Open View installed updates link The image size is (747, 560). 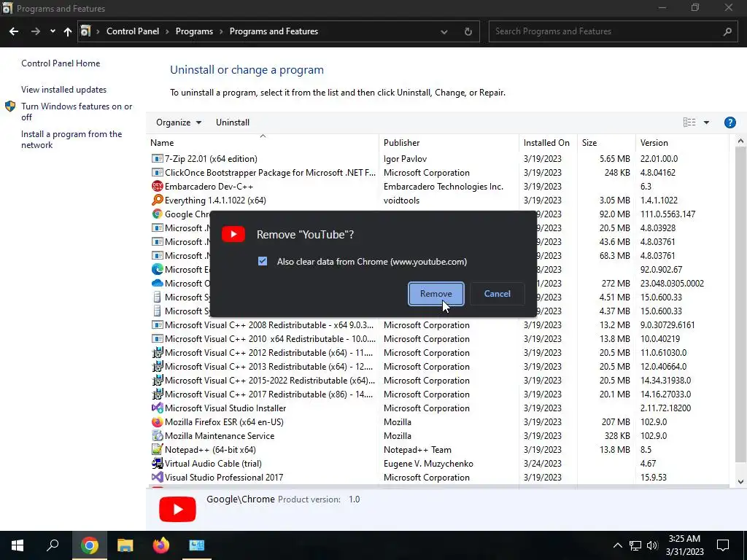point(64,90)
